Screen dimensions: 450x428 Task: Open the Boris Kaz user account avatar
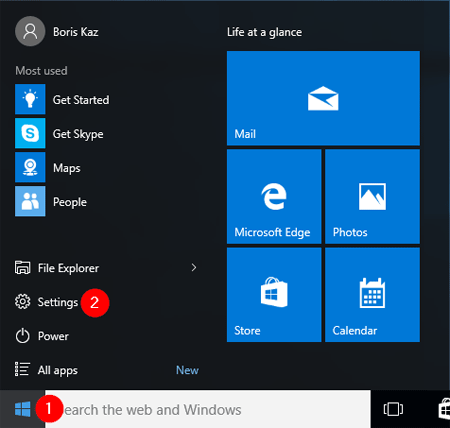point(30,31)
